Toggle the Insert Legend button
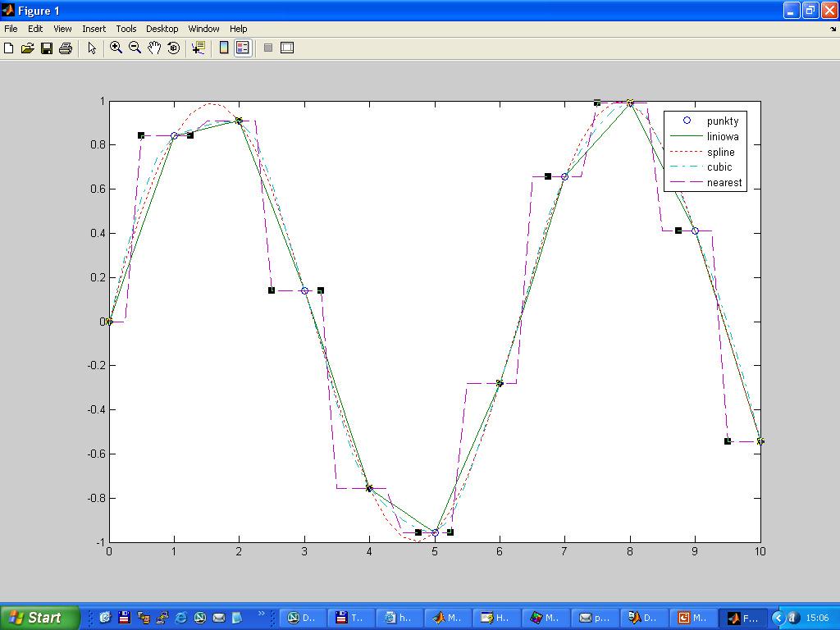The width and height of the screenshot is (840, 630). pyautogui.click(x=243, y=48)
